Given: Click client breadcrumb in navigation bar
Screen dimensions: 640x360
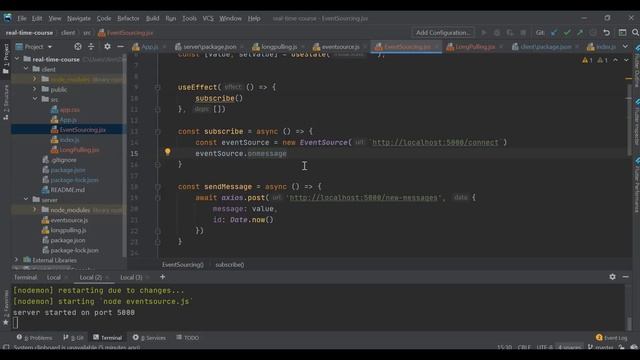Looking at the screenshot, I should pos(68,33).
